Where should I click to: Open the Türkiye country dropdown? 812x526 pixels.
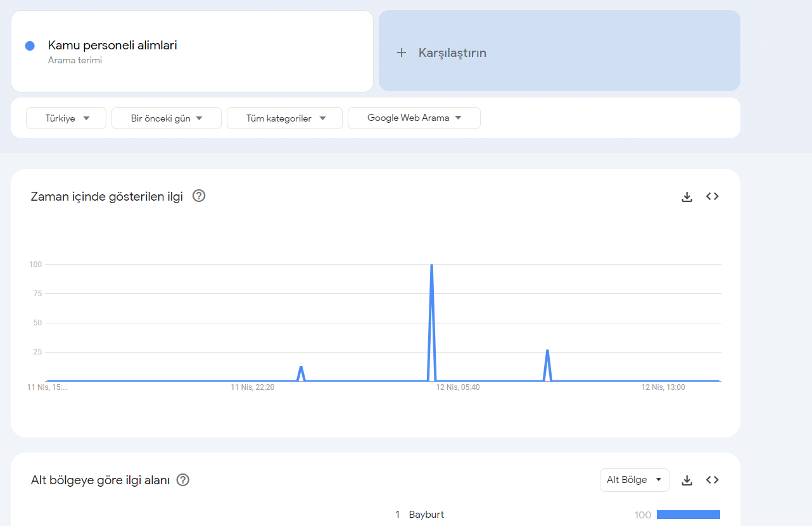pos(66,118)
